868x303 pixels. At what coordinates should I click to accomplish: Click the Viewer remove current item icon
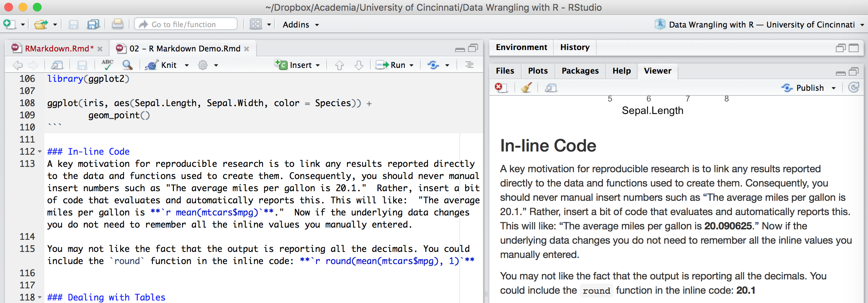click(x=501, y=88)
